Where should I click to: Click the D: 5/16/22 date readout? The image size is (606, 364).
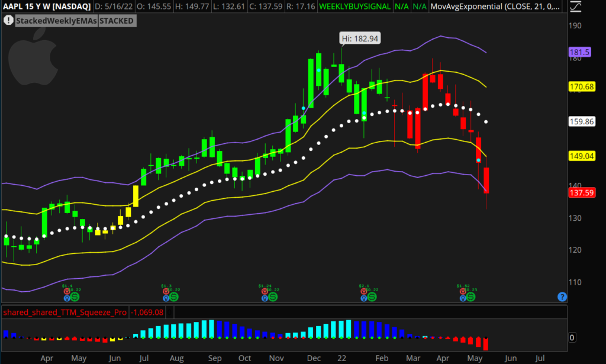pyautogui.click(x=114, y=7)
